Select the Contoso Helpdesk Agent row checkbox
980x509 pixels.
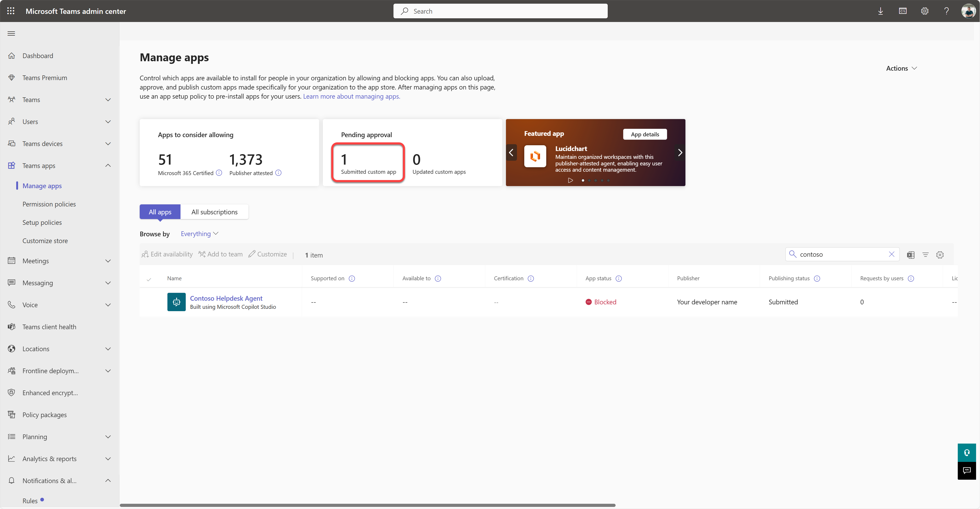pos(149,302)
